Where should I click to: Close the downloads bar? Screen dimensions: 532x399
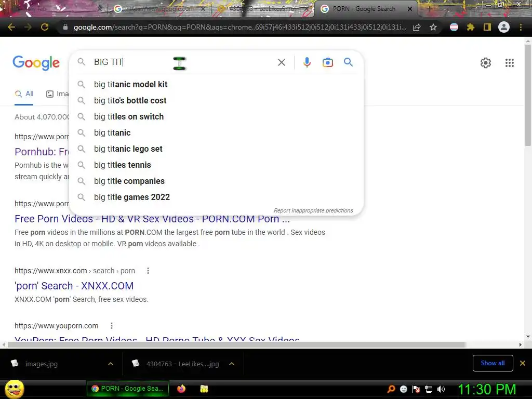click(523, 363)
